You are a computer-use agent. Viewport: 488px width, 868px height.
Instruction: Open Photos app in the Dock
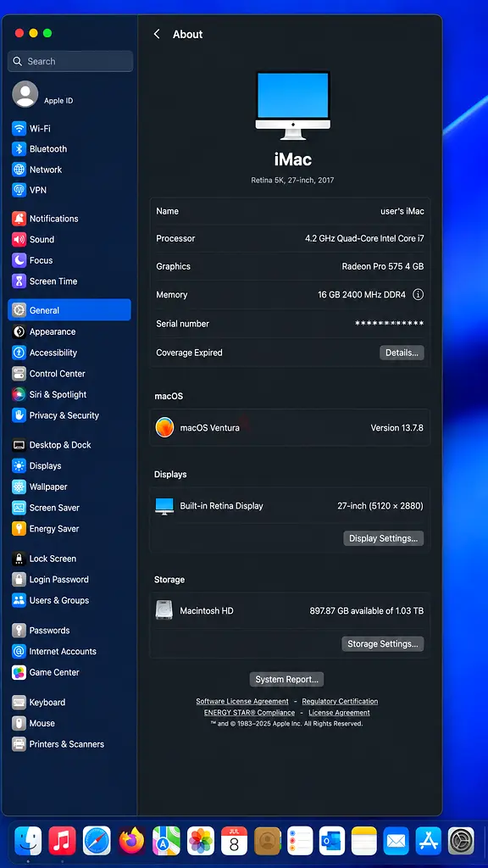(200, 841)
